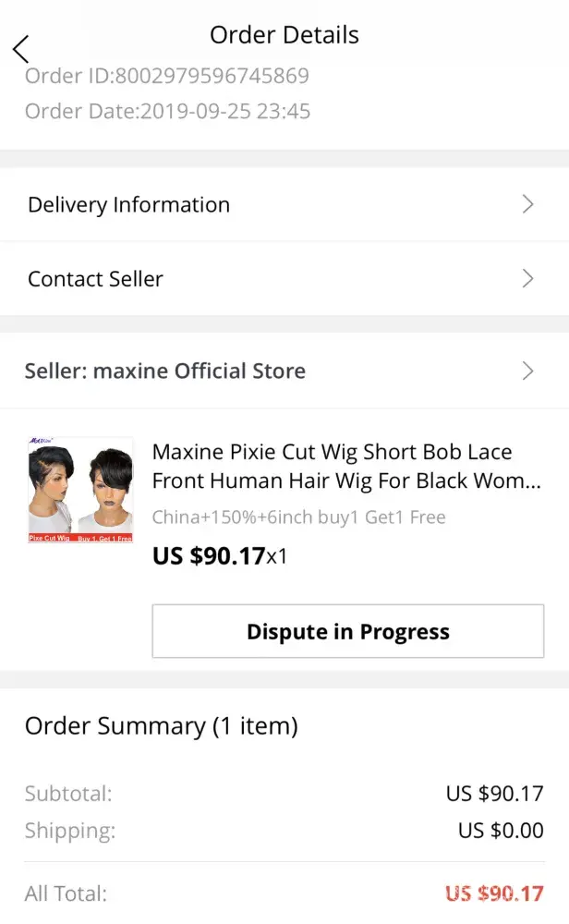Click the bold US $90.17 item price
This screenshot has width=569, height=924.
(208, 556)
